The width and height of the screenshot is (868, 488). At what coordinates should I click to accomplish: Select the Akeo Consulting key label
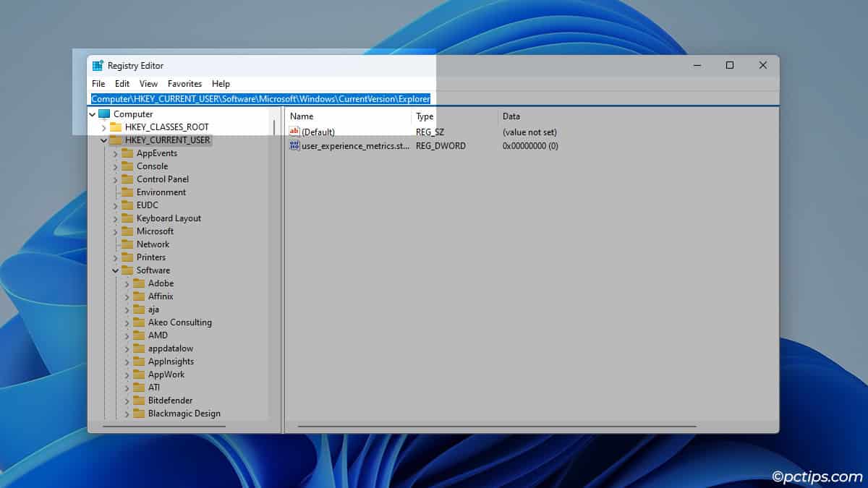(x=180, y=322)
